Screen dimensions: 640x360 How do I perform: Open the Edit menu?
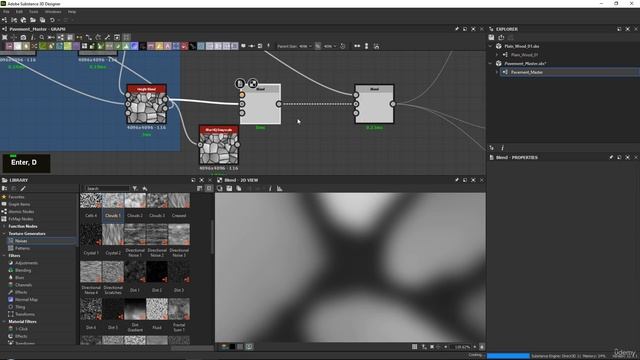coord(19,12)
